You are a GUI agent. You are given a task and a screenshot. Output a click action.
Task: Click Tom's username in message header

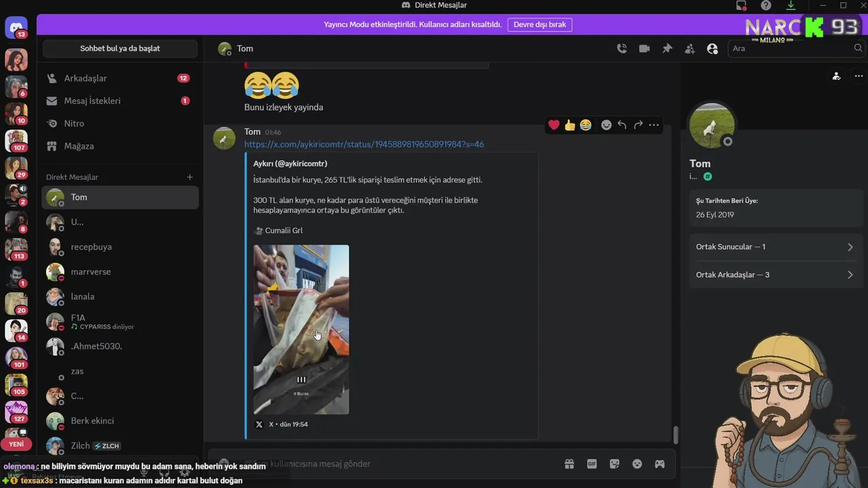point(252,131)
